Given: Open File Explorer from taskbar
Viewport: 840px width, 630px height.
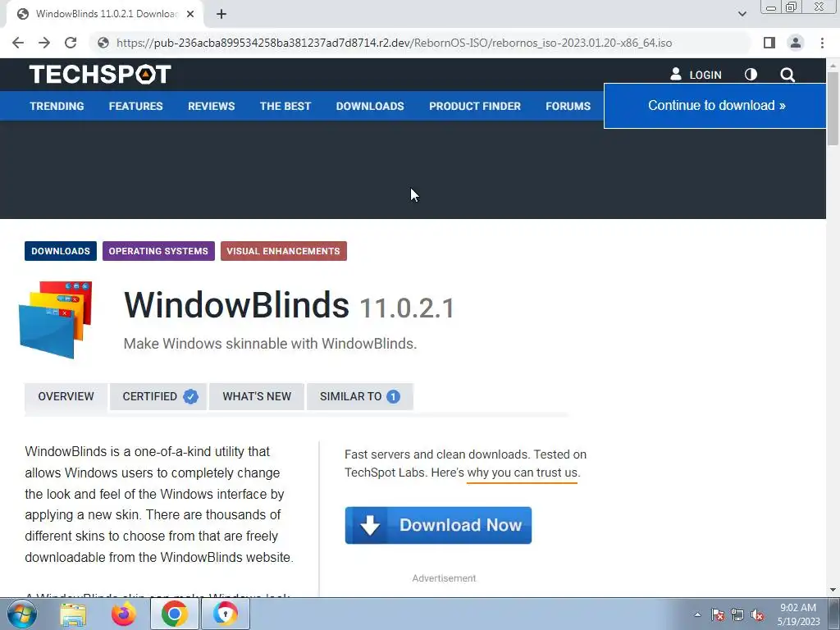Looking at the screenshot, I should pos(73,614).
